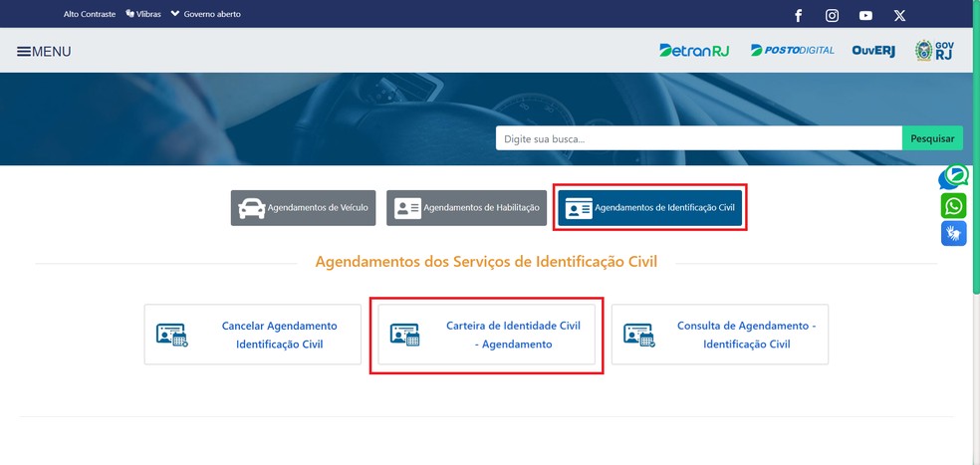
Task: Click the Vlibras hands icon
Action: [130, 14]
